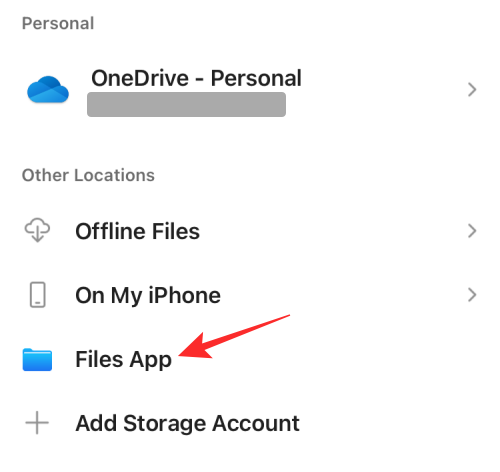The image size is (500, 472).
Task: Click the grayed-out redacted account email bar
Action: [186, 105]
